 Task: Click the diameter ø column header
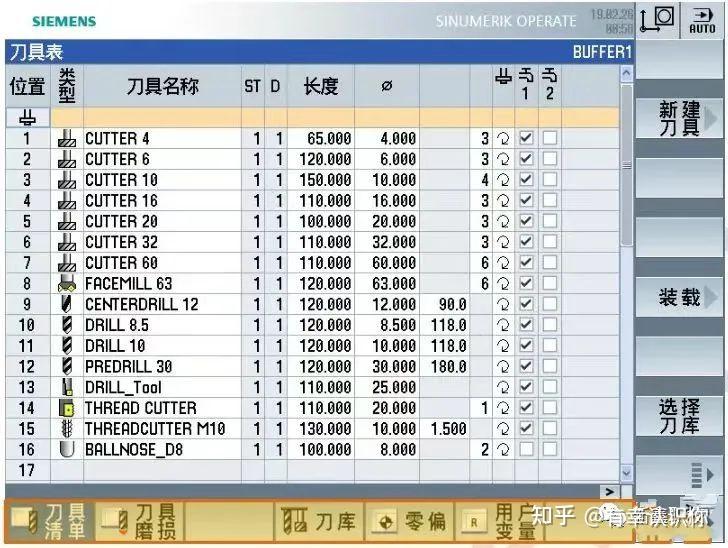[x=386, y=86]
